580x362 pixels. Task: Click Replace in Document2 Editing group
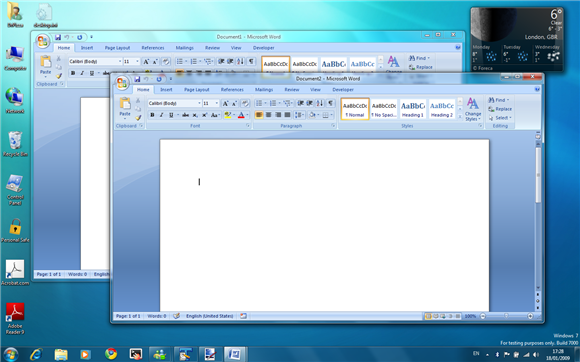point(500,109)
